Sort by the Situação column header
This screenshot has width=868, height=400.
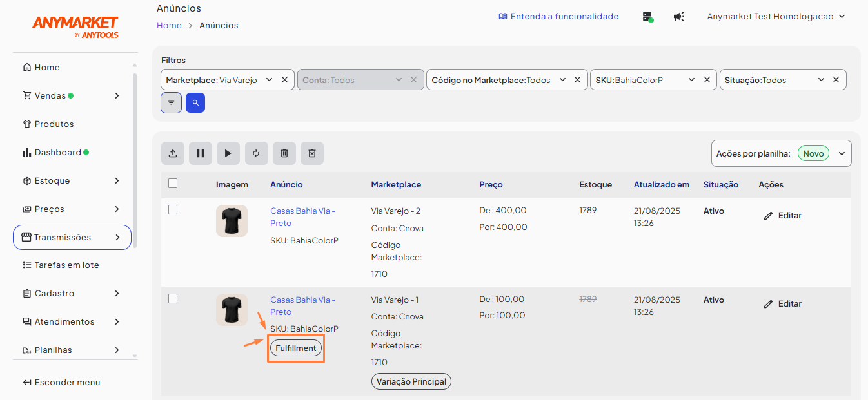pyautogui.click(x=721, y=184)
